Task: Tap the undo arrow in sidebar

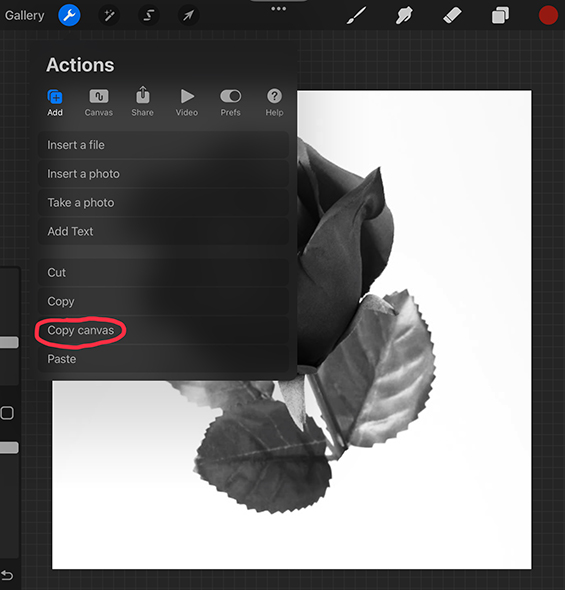Action: [x=8, y=575]
